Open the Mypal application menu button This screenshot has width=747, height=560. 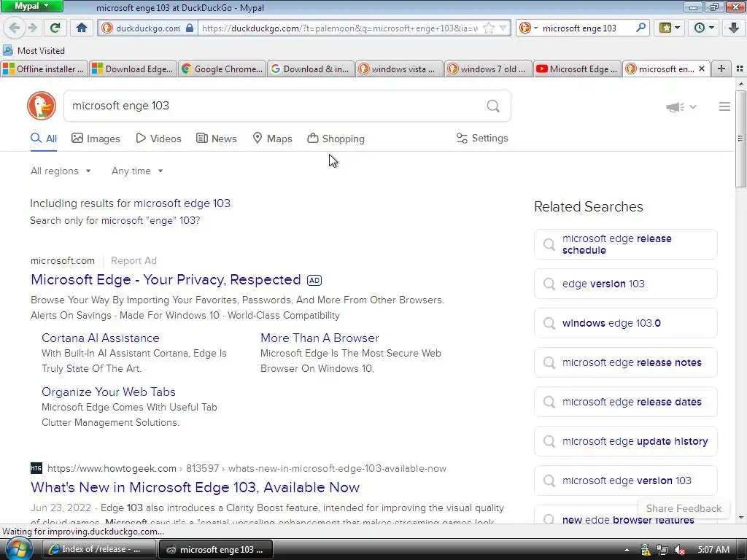pyautogui.click(x=32, y=6)
